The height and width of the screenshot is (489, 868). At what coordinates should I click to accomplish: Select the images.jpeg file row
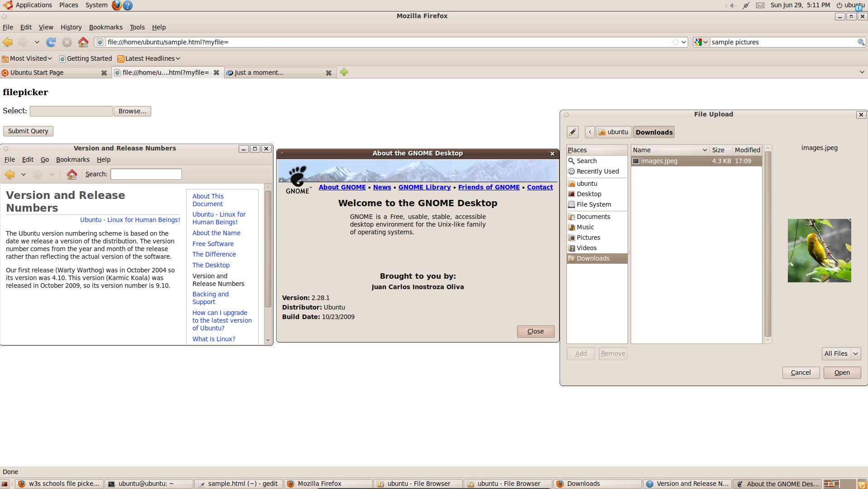pyautogui.click(x=696, y=161)
